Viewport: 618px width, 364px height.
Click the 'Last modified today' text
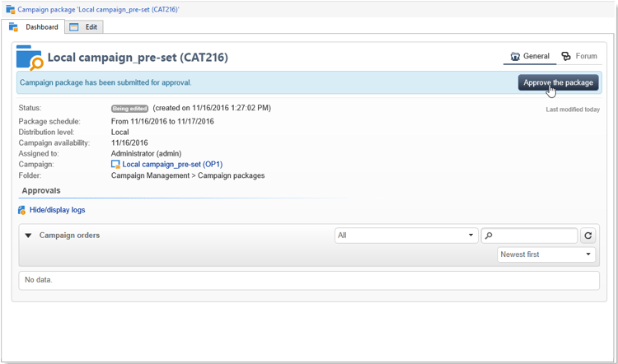573,110
